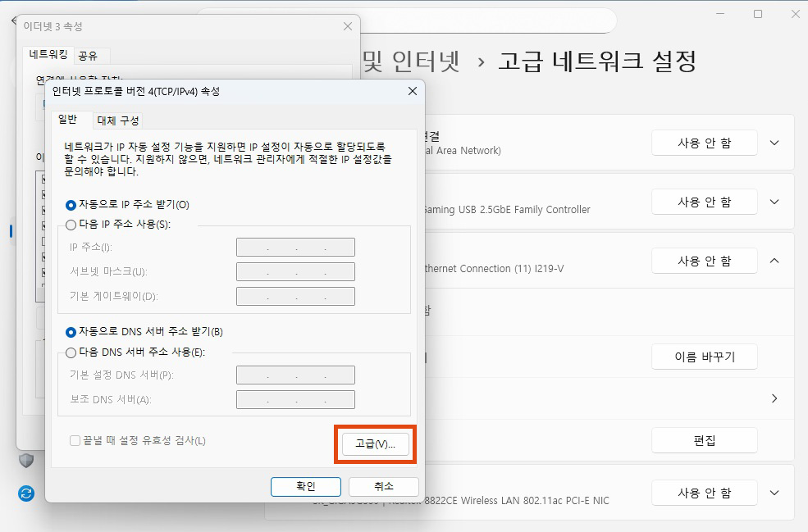808x532 pixels.
Task: Open the right-arrow row above 편집
Action: click(x=774, y=398)
